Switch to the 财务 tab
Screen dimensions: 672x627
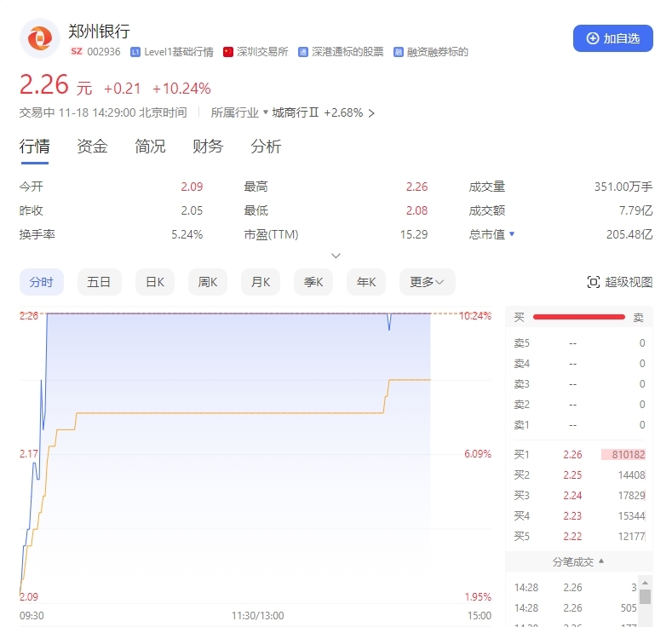208,147
